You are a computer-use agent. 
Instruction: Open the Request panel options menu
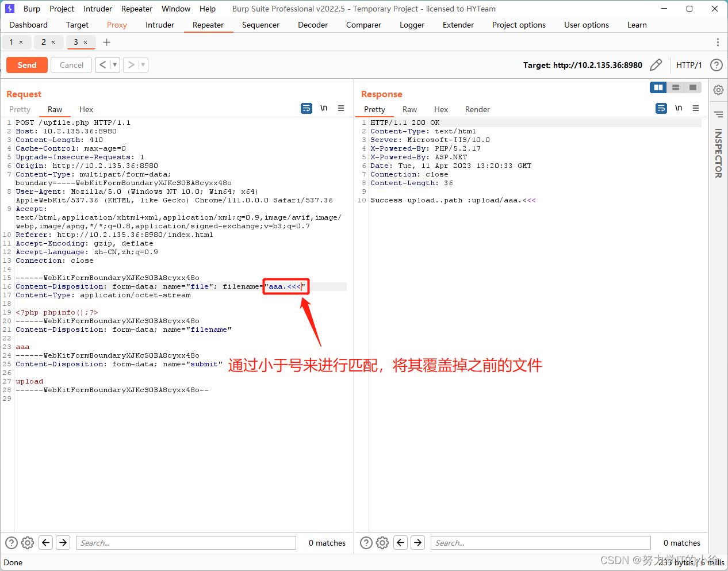click(x=341, y=108)
